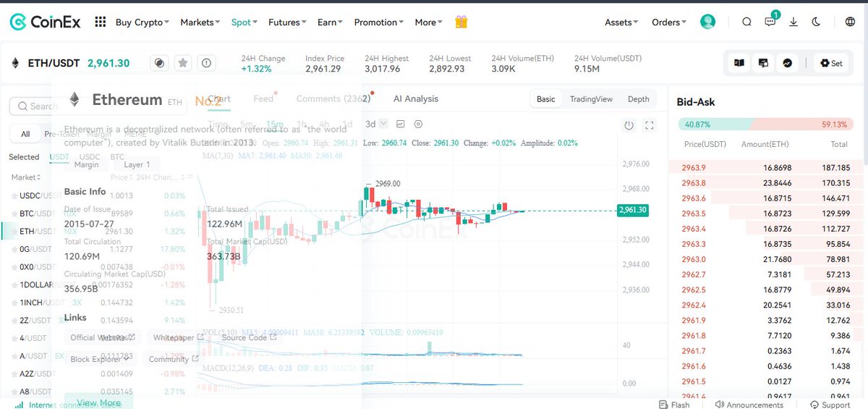Click the coin info circle icon beside price
This screenshot has height=409, width=868.
(160, 64)
